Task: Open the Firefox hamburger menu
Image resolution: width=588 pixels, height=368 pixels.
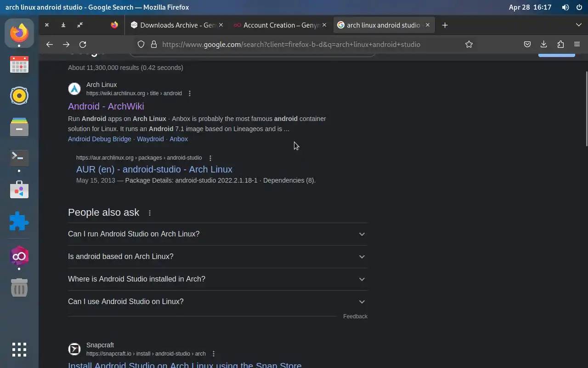Action: (x=577, y=44)
